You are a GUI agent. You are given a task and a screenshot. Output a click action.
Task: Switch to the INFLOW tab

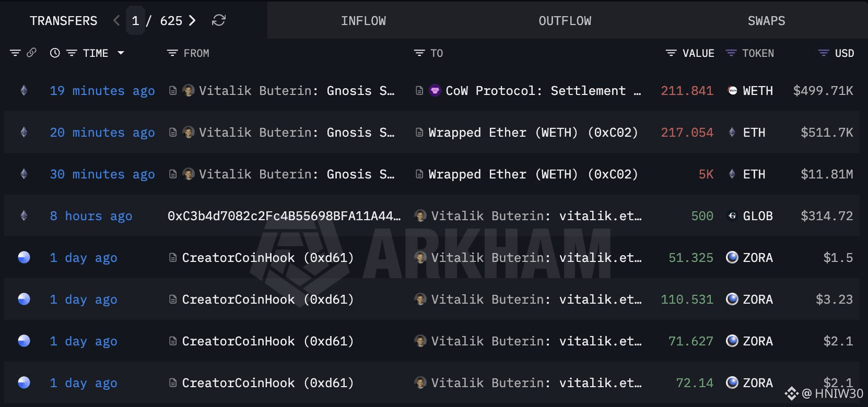[x=363, y=20]
